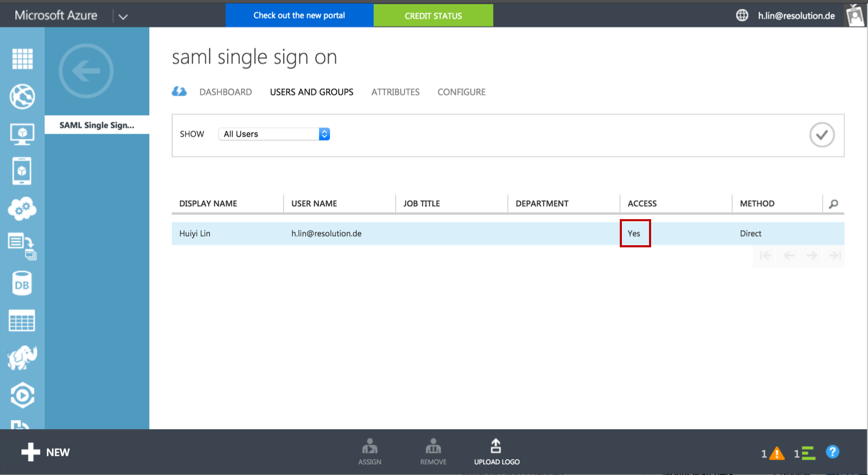This screenshot has width=868, height=475.
Task: Click h.lin@resolution.de in the user row
Action: (x=326, y=234)
